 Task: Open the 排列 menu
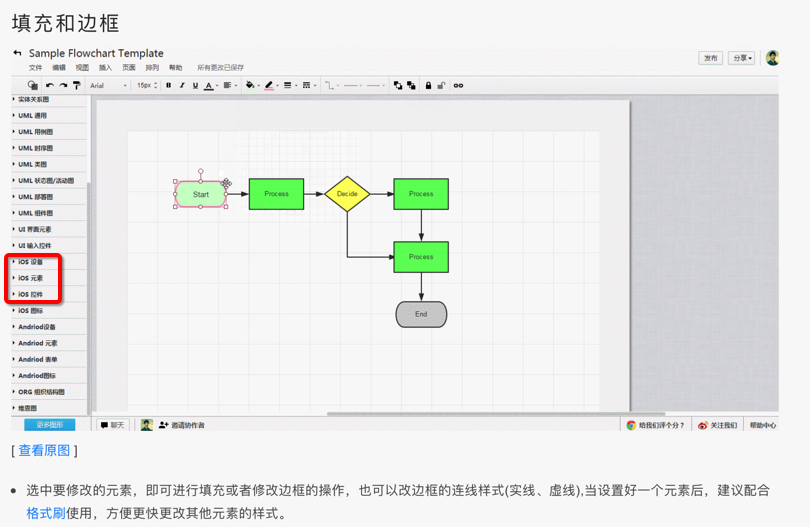point(152,68)
